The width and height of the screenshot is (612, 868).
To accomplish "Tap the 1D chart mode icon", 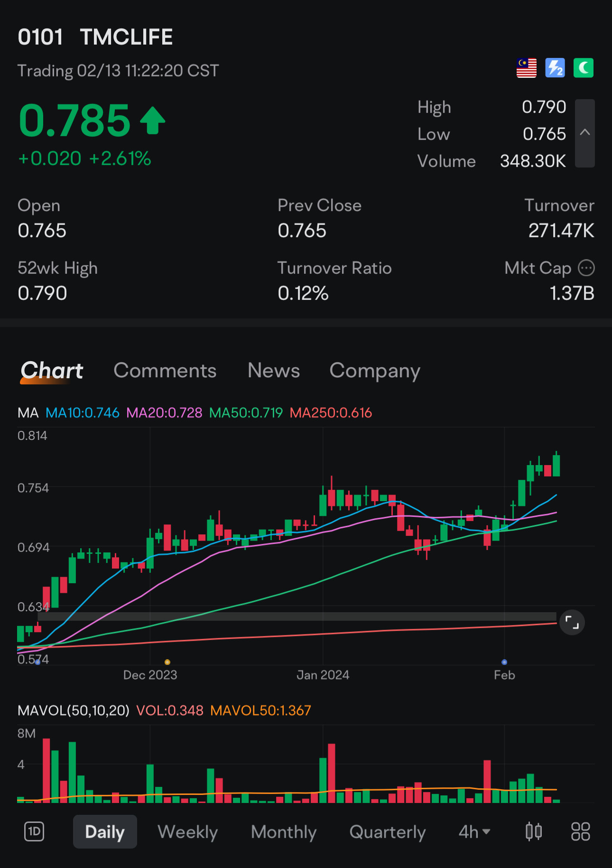I will tap(34, 831).
